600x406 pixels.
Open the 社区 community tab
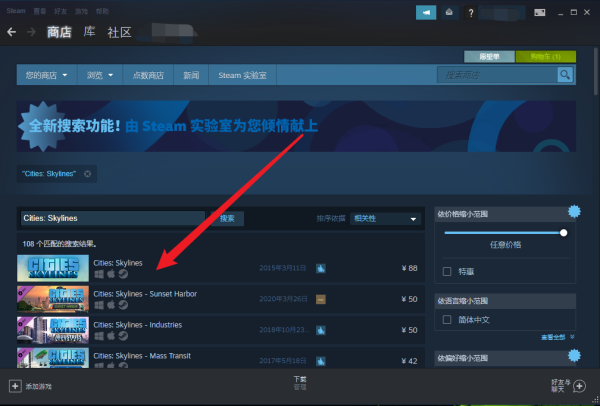pyautogui.click(x=119, y=32)
